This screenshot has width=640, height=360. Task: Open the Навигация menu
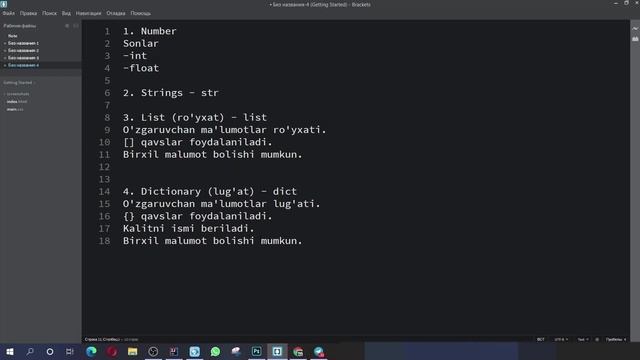point(88,13)
